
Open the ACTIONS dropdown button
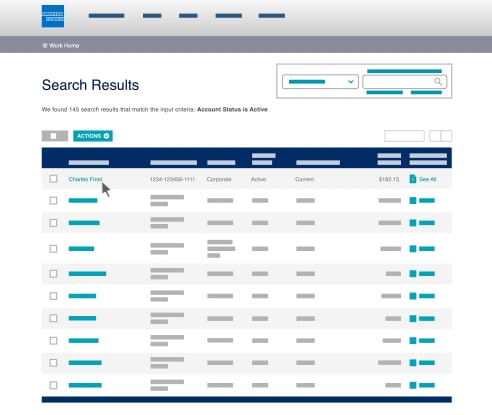click(93, 136)
